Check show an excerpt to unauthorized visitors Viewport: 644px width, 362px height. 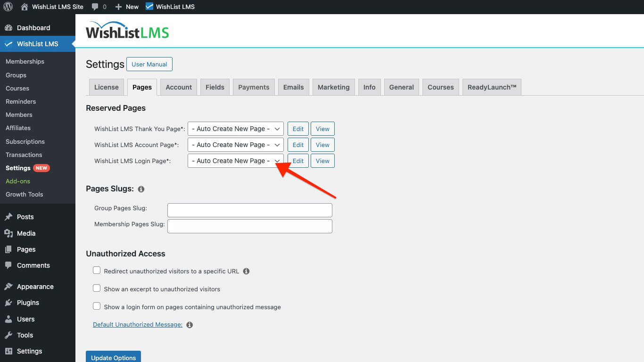click(x=97, y=288)
